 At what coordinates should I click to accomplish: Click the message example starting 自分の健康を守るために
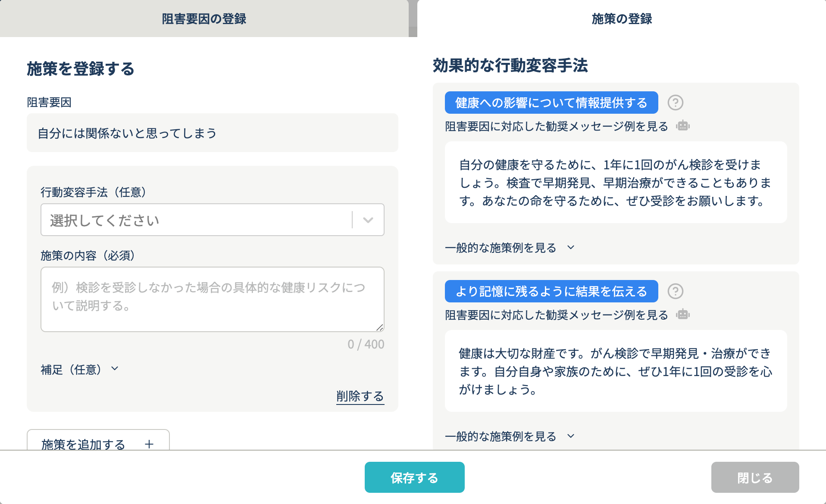616,183
